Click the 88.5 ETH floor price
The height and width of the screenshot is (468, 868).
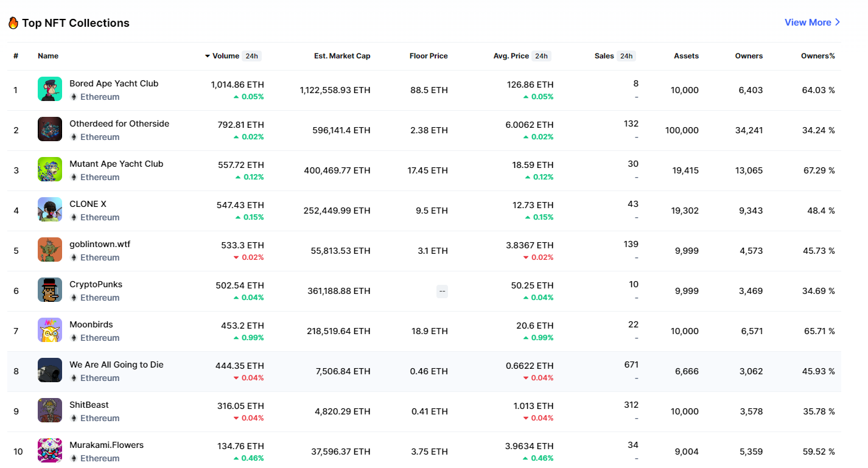pyautogui.click(x=429, y=90)
